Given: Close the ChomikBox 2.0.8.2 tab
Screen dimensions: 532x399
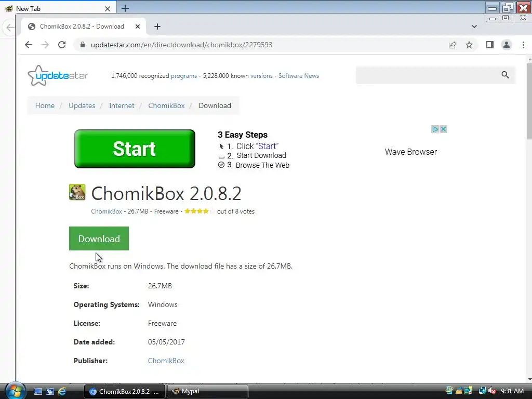Looking at the screenshot, I should tap(137, 26).
